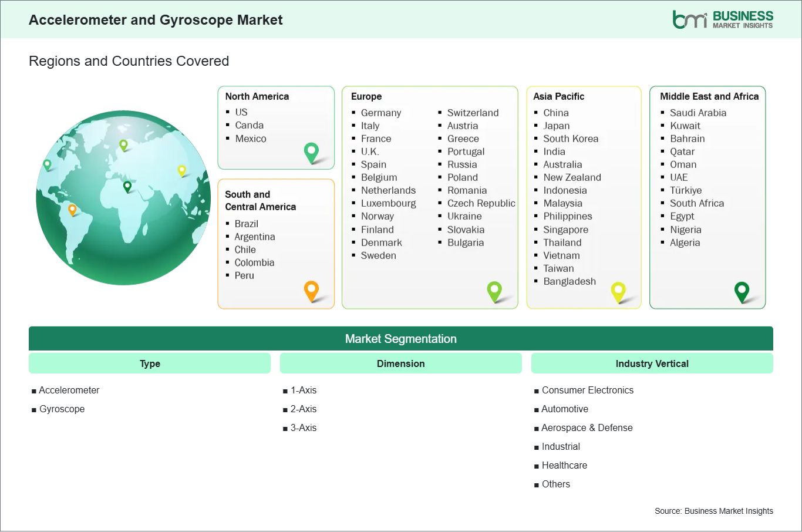
Task: Click the orange pin in South America card
Action: (311, 290)
